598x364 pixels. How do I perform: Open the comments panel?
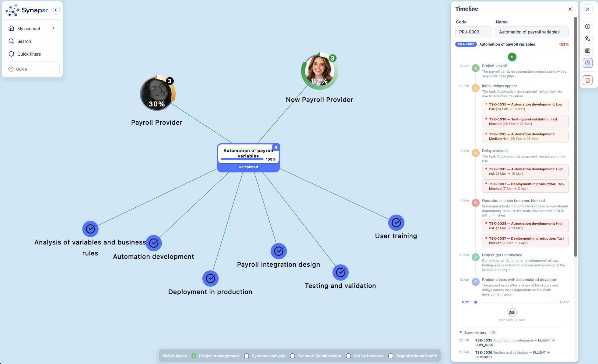click(588, 51)
